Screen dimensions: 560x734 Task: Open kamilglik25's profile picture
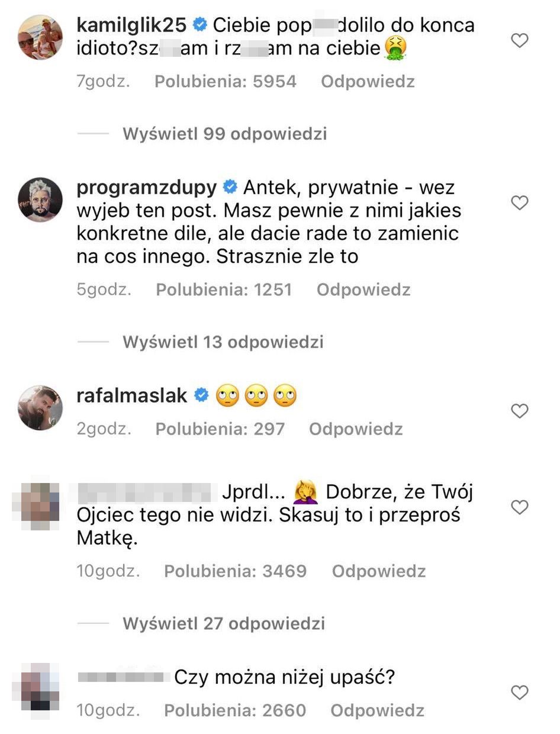(x=40, y=38)
